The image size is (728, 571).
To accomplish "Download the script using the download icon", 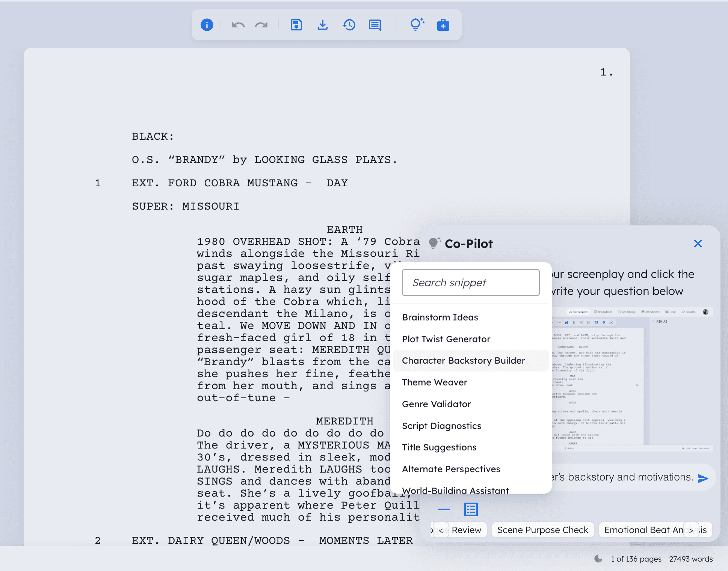I will click(322, 25).
